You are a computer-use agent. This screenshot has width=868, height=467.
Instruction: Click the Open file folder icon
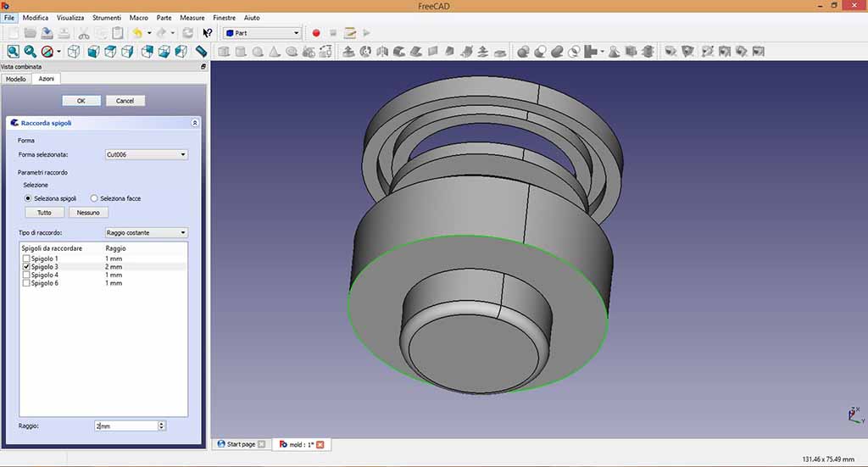click(31, 33)
